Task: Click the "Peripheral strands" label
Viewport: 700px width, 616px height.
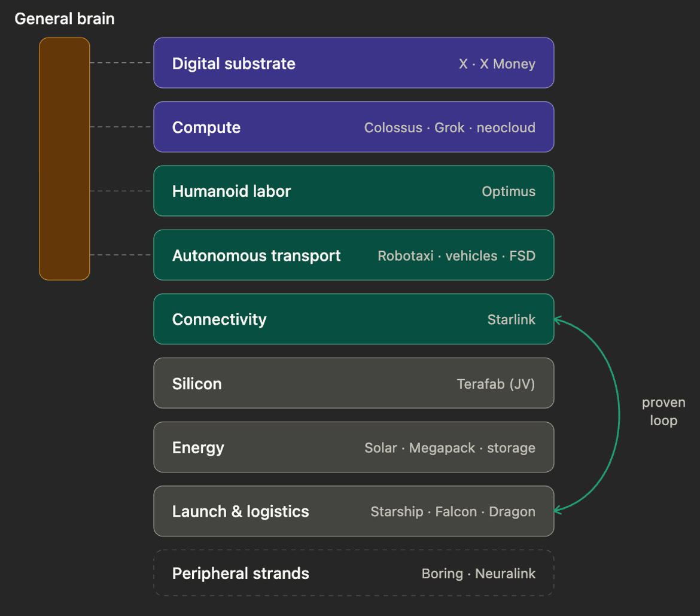Action: click(241, 574)
